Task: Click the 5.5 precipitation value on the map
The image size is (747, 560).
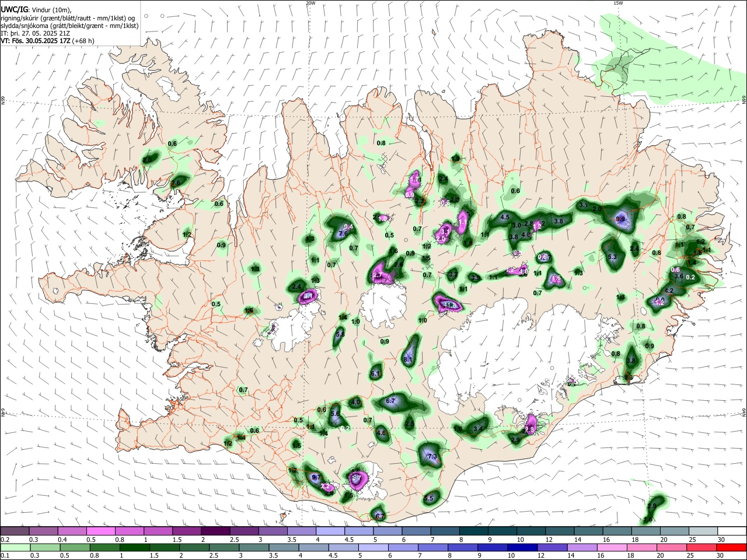Action: 429,498
